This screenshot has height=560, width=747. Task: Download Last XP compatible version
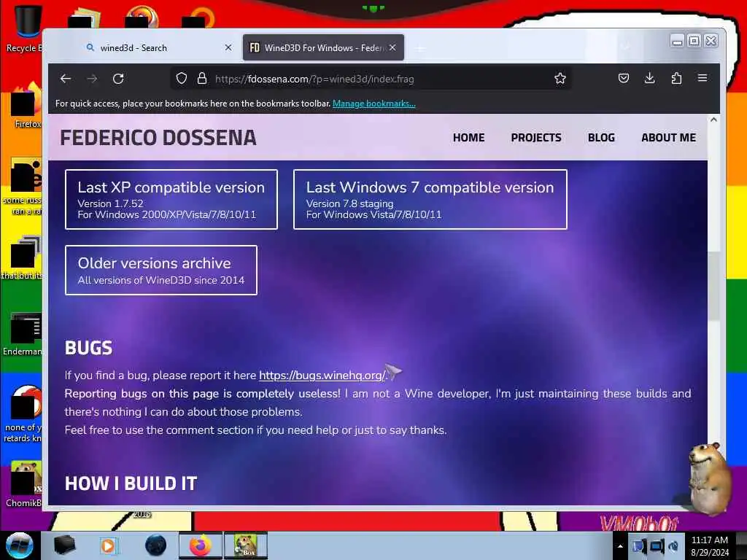click(171, 200)
